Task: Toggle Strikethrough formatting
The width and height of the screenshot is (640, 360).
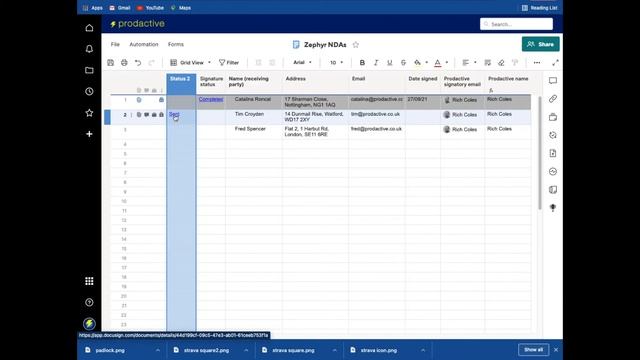Action: (x=403, y=62)
